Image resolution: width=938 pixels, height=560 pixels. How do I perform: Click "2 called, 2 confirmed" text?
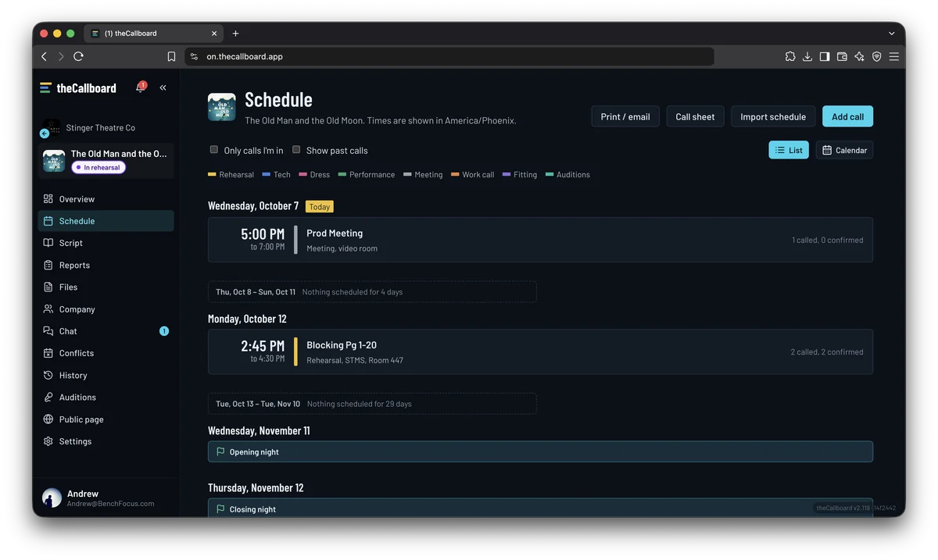click(827, 352)
